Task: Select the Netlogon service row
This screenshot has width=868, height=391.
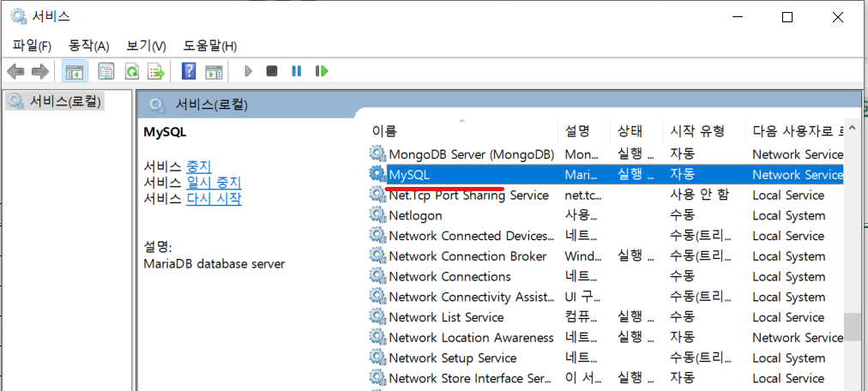Action: coord(606,215)
